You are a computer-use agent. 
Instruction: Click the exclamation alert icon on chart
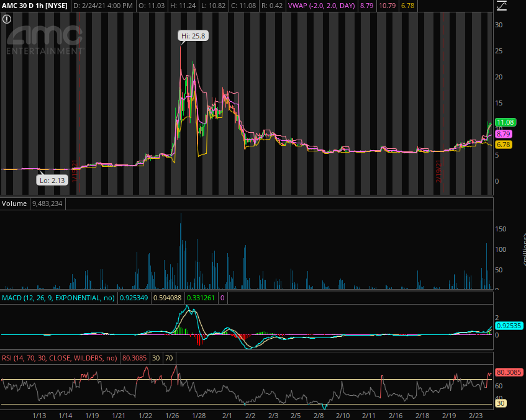click(x=7, y=19)
